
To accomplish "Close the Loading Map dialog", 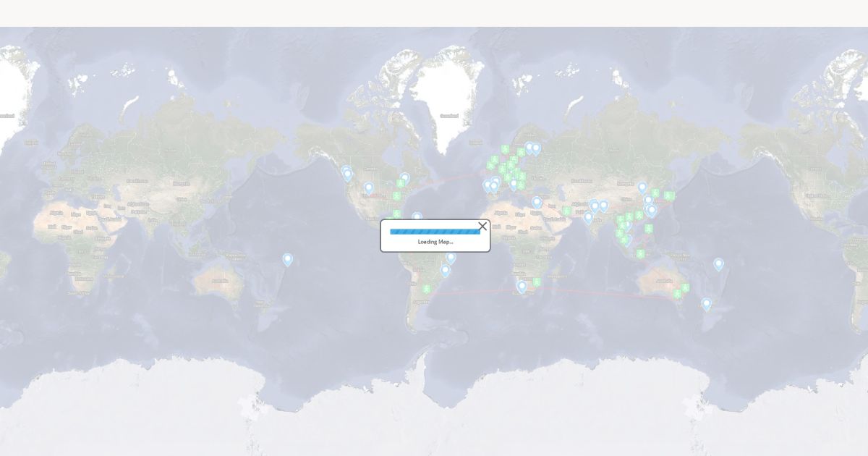I will [482, 227].
